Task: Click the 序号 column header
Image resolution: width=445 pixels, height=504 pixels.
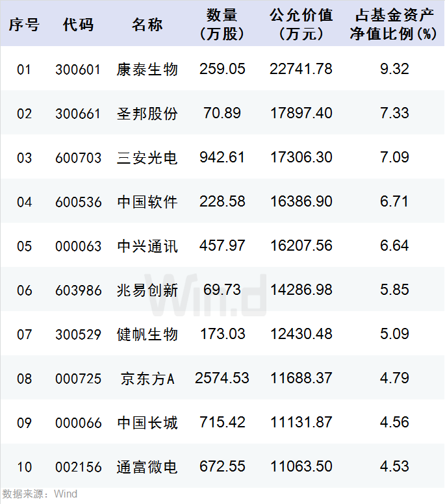Action: pyautogui.click(x=24, y=25)
